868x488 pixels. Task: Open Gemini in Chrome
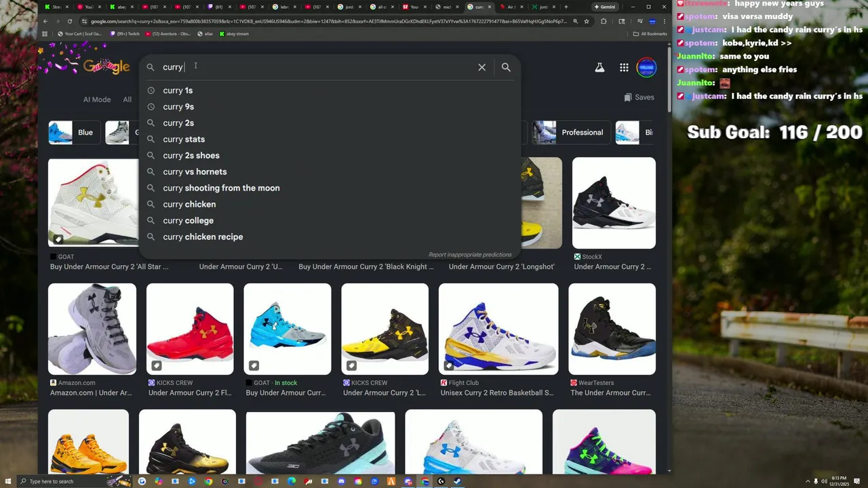coord(604,7)
